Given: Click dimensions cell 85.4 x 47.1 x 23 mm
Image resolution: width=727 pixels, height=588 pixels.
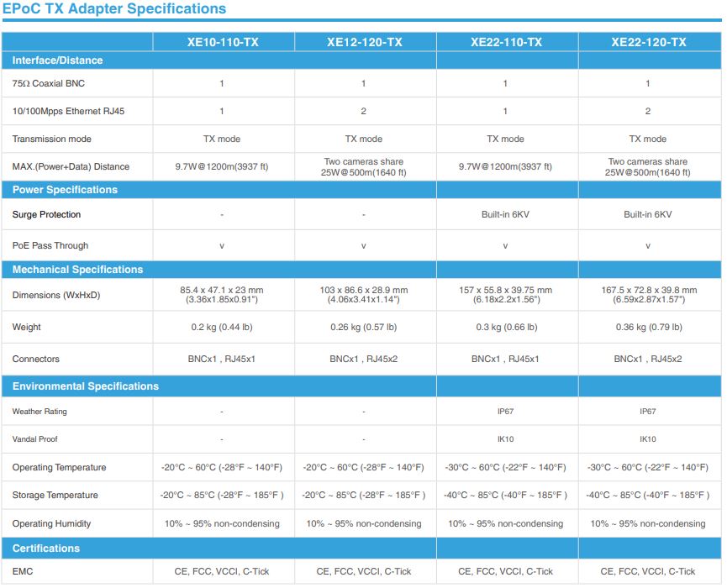Looking at the screenshot, I should (222, 295).
